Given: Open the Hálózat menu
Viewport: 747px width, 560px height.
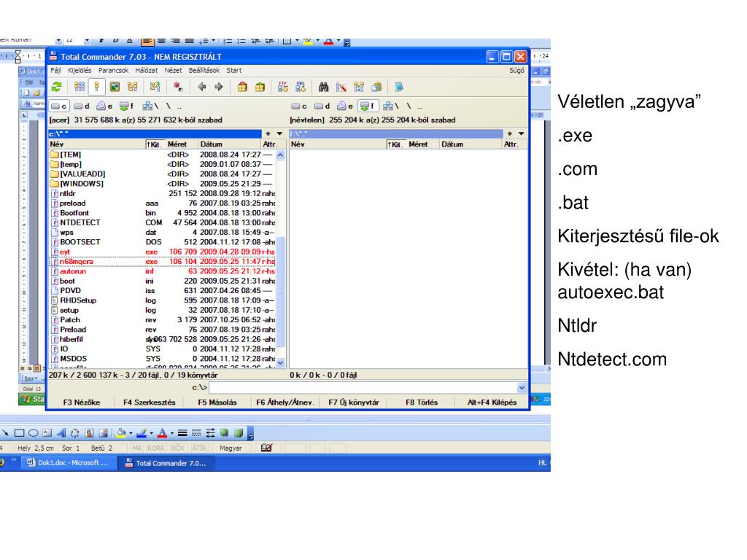Looking at the screenshot, I should pos(146,70).
